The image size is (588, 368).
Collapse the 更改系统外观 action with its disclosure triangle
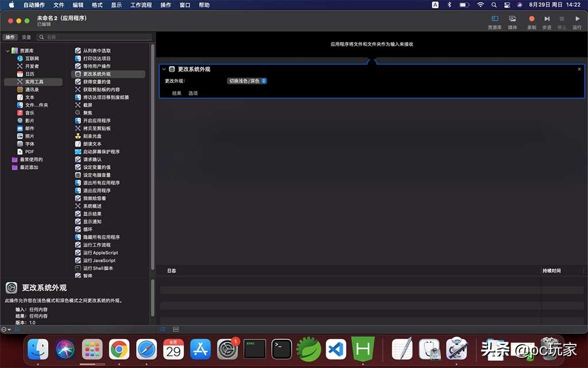165,68
